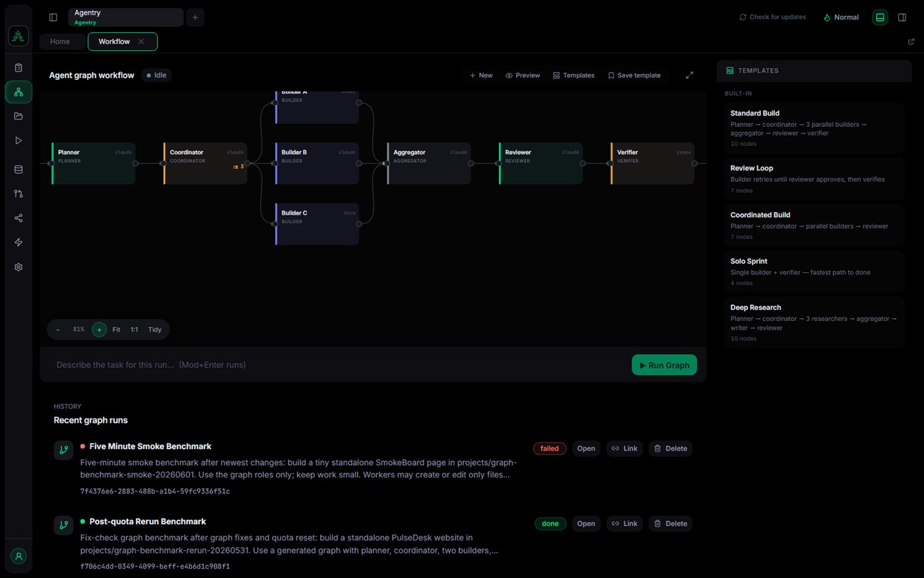The height and width of the screenshot is (578, 924).
Task: Open the clipboard tasks icon in sidebar
Action: [18, 67]
